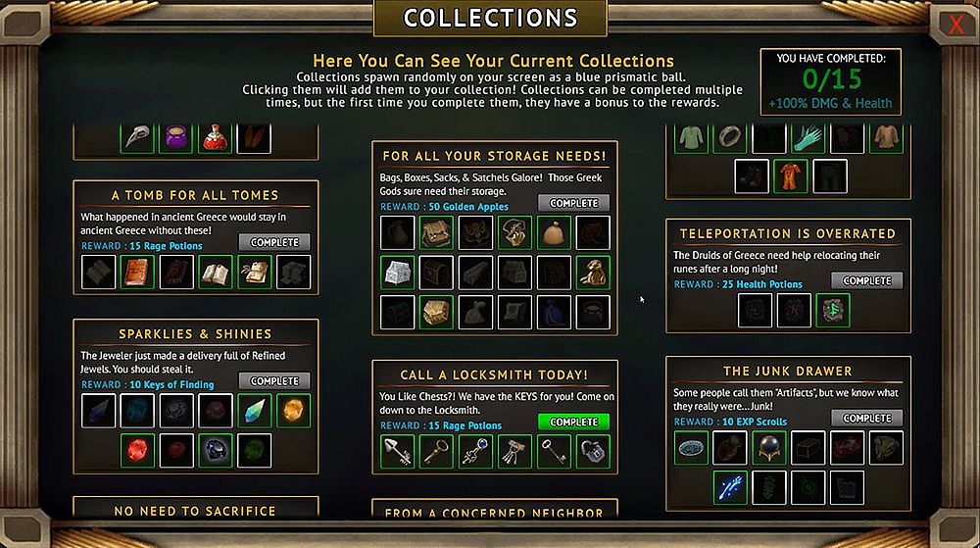Select the open book collection item
Image resolution: width=980 pixels, height=548 pixels.
tap(215, 272)
